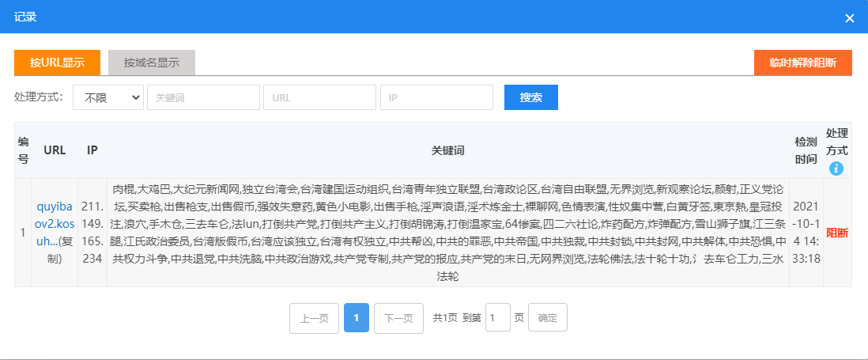Click the red 阻断 status in row 1
This screenshot has height=360, width=868.
point(836,233)
